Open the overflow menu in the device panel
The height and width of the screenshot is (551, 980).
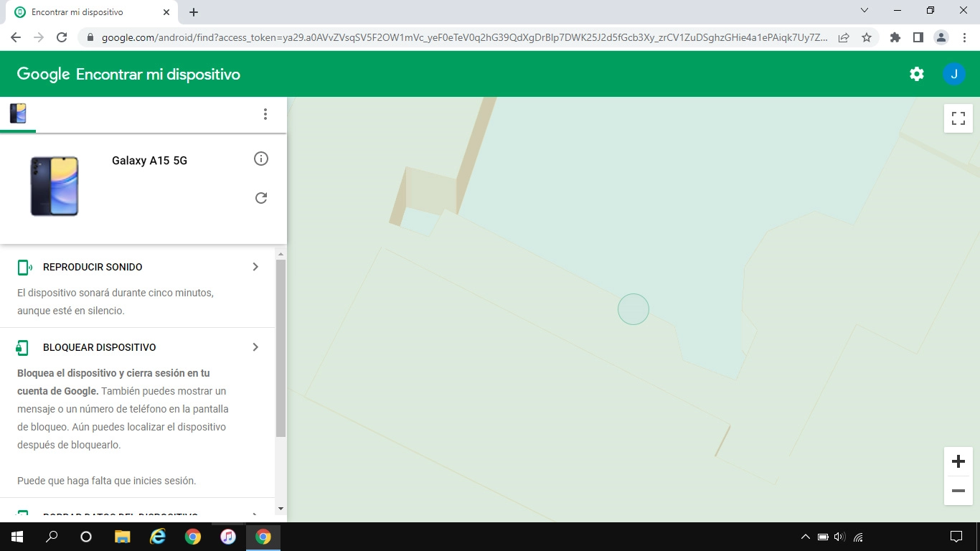265,113
